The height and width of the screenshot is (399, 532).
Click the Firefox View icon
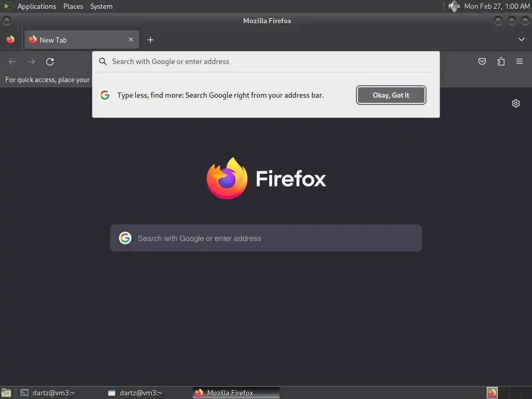[10, 39]
